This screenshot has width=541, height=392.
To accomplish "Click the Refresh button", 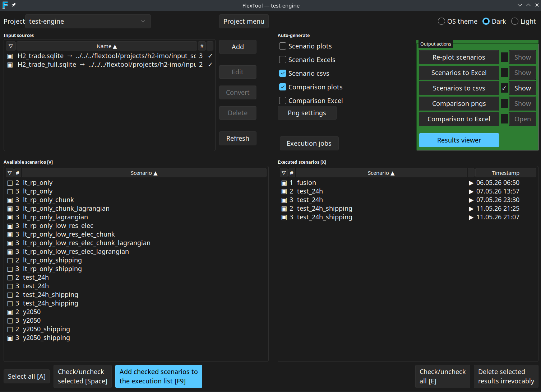I will (238, 138).
